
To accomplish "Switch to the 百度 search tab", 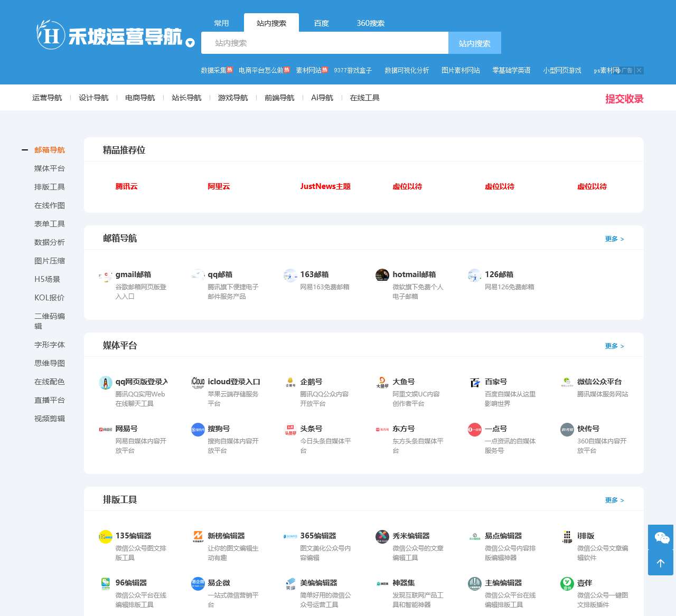I will pyautogui.click(x=321, y=23).
